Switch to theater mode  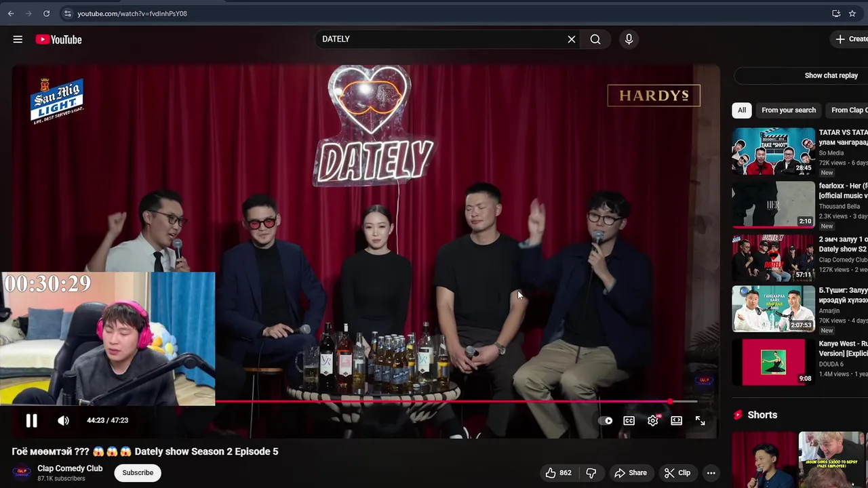point(676,421)
